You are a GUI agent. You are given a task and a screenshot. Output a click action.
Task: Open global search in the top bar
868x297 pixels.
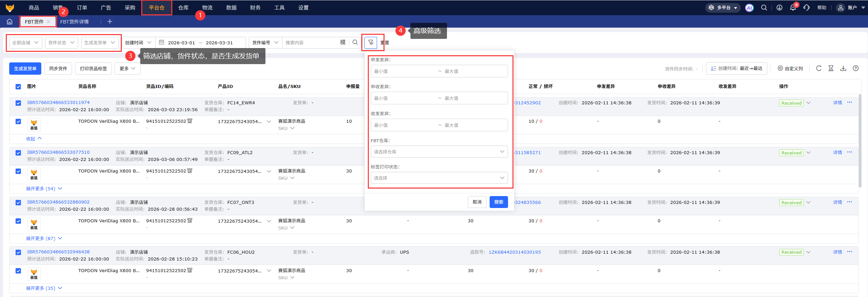point(764,8)
